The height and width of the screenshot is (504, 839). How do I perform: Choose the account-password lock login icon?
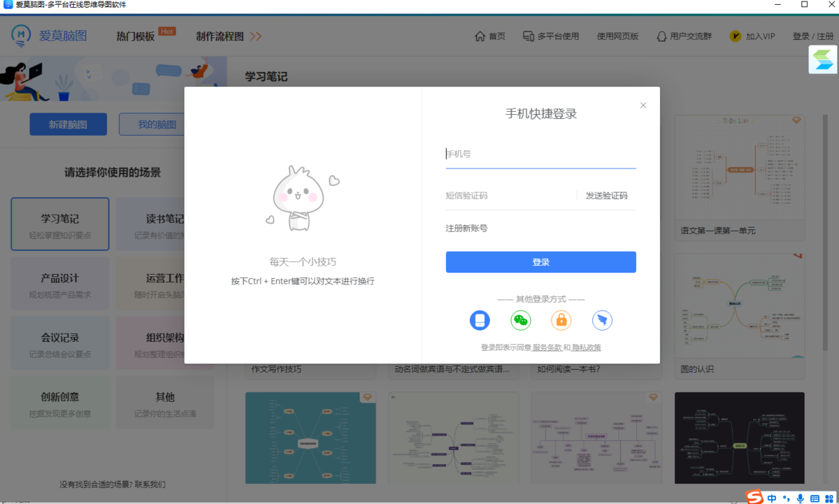coord(561,320)
